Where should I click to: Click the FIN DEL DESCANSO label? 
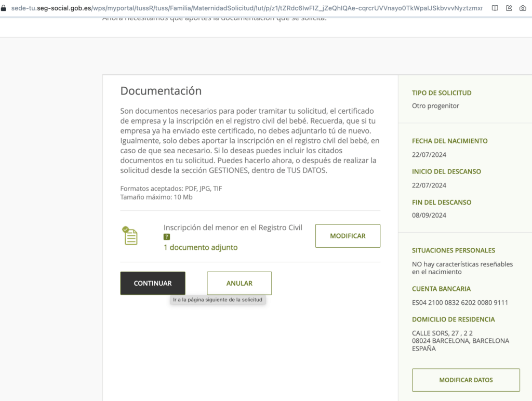pos(442,203)
